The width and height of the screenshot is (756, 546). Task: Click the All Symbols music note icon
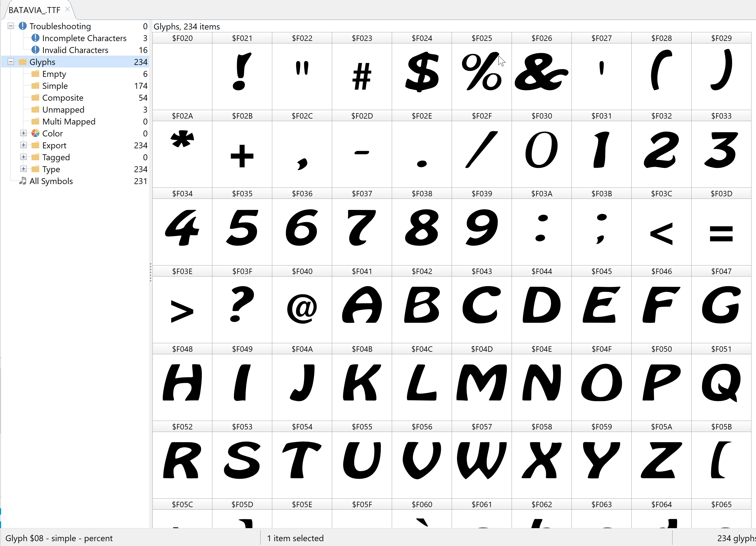point(23,181)
